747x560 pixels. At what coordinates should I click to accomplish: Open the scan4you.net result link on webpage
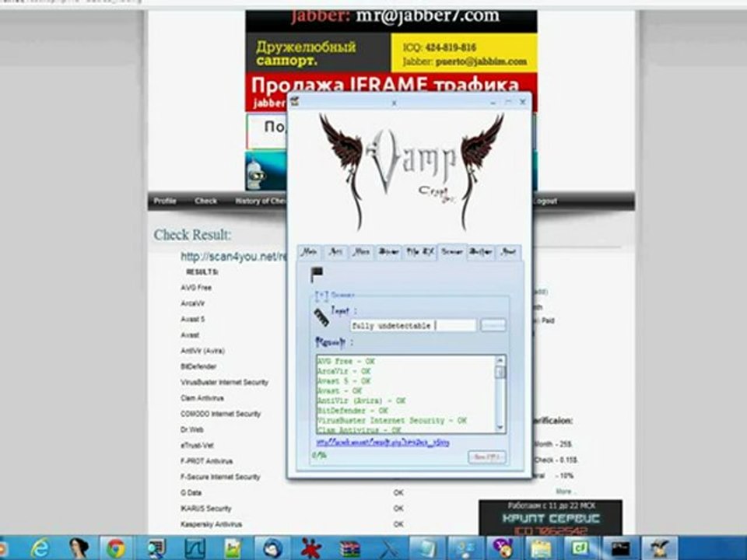point(234,257)
